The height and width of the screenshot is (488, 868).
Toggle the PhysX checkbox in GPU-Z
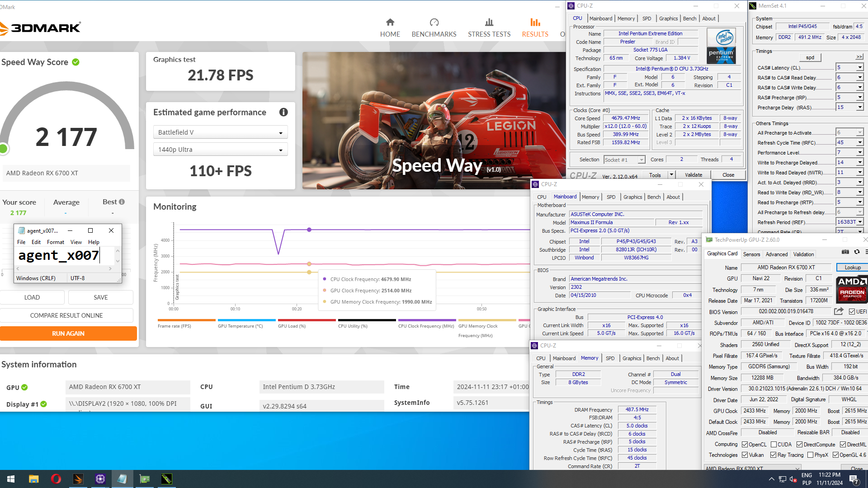click(x=811, y=455)
